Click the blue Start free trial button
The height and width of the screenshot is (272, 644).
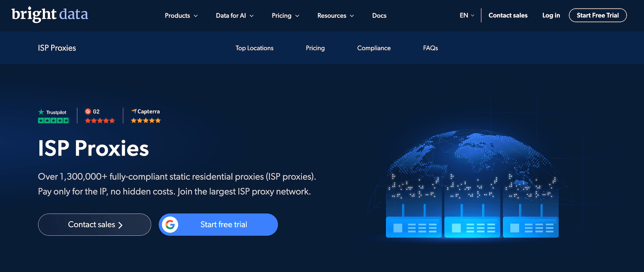(218, 224)
